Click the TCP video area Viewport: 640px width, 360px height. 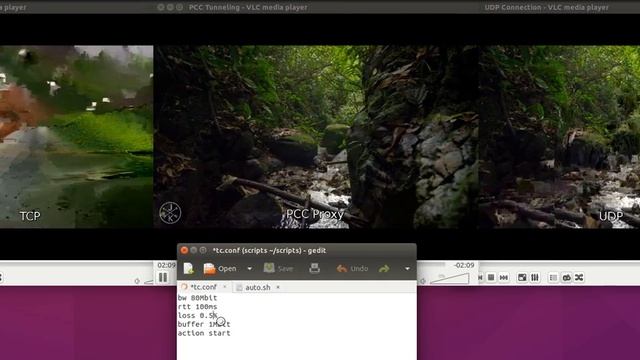(76, 137)
